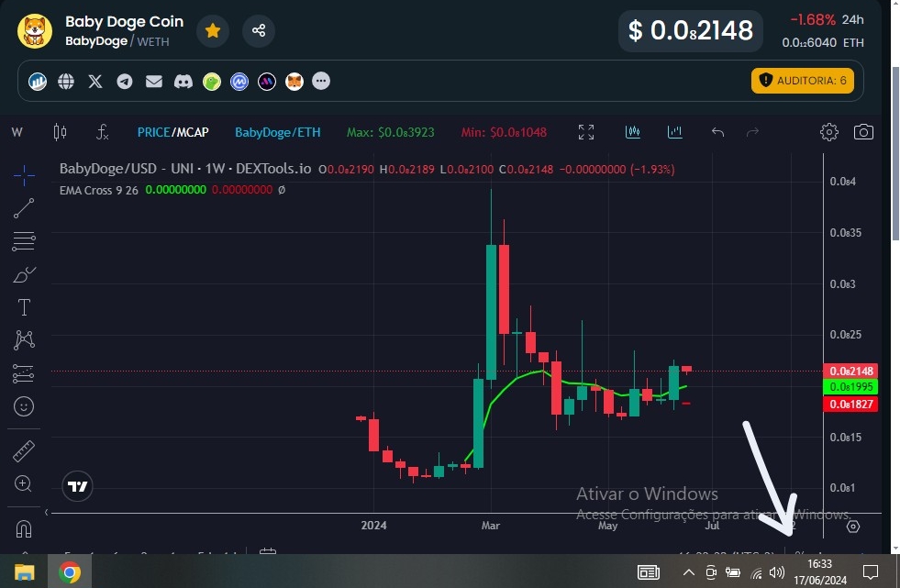Open the Telegram link icon
The width and height of the screenshot is (900, 588).
(x=125, y=82)
